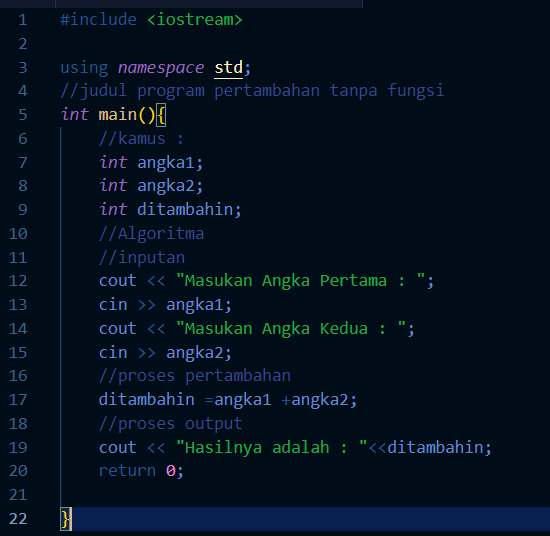Click line number 12 in the gutter
Viewport: 550px width, 536px height.
(x=18, y=281)
